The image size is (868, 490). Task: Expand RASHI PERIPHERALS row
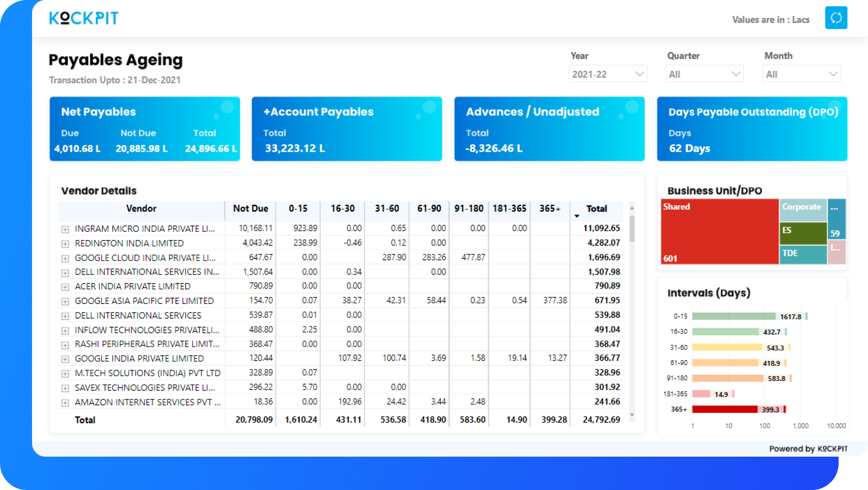[65, 345]
